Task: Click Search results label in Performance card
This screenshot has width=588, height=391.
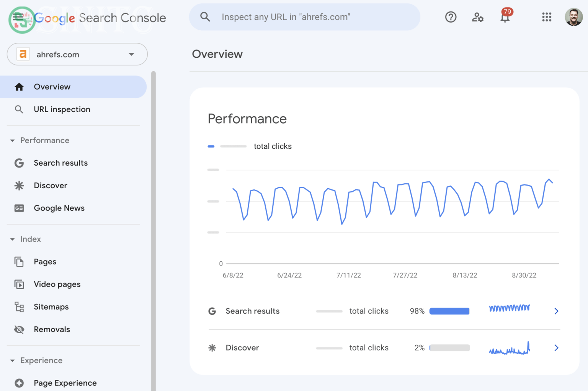Action: pyautogui.click(x=253, y=311)
